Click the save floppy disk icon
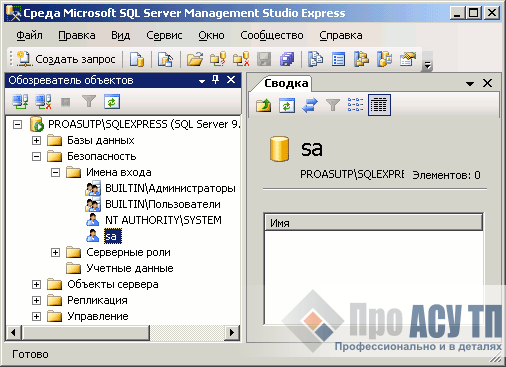 (x=264, y=59)
